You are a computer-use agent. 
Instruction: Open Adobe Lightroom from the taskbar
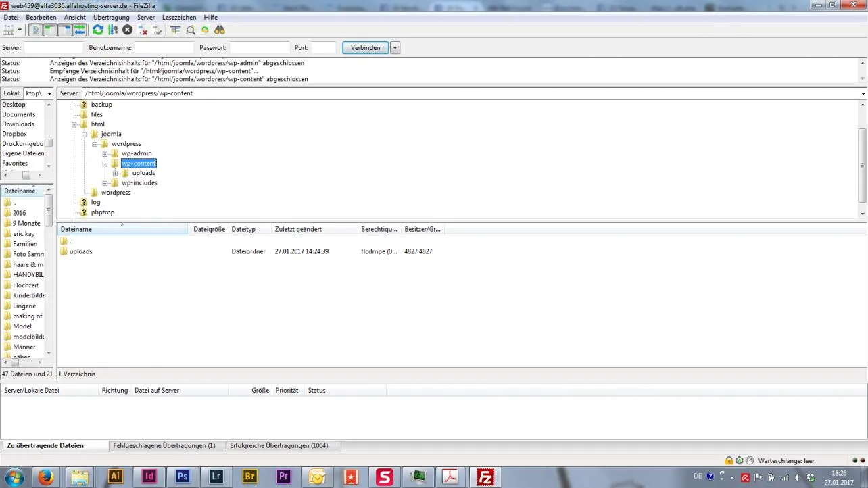coord(216,477)
